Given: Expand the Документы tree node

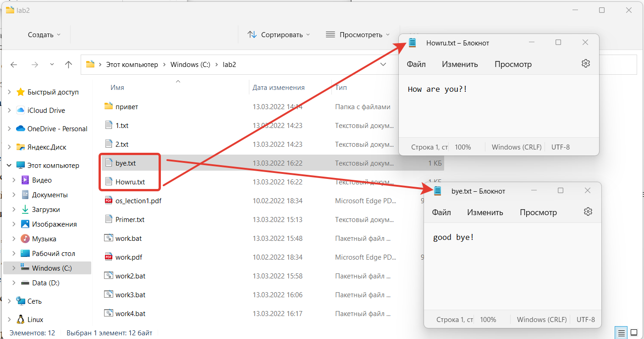Looking at the screenshot, I should 14,195.
